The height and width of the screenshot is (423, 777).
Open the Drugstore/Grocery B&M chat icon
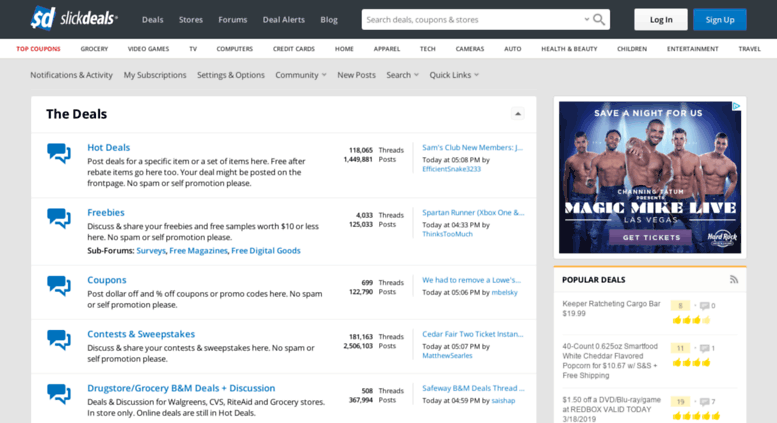[59, 394]
